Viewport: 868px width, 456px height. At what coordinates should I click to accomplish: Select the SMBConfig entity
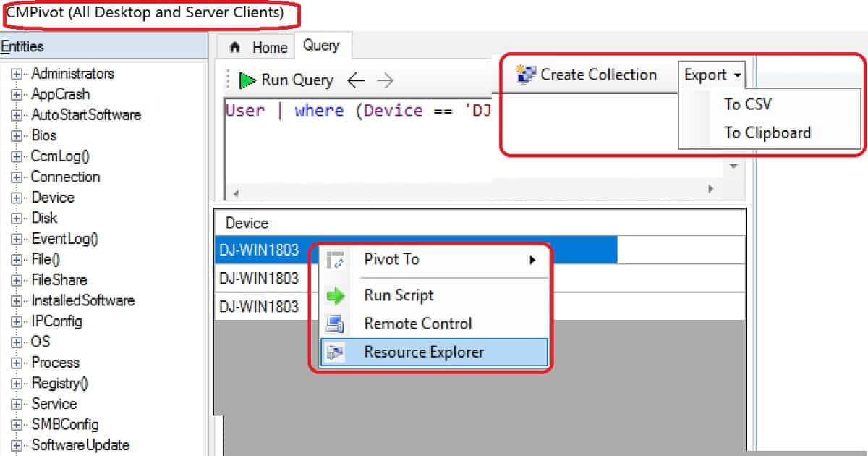point(65,424)
